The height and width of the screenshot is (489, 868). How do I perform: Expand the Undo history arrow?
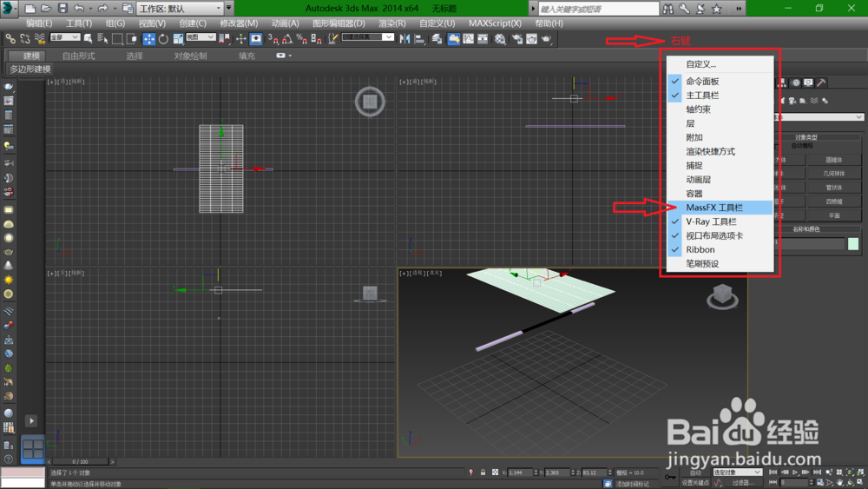tap(90, 9)
